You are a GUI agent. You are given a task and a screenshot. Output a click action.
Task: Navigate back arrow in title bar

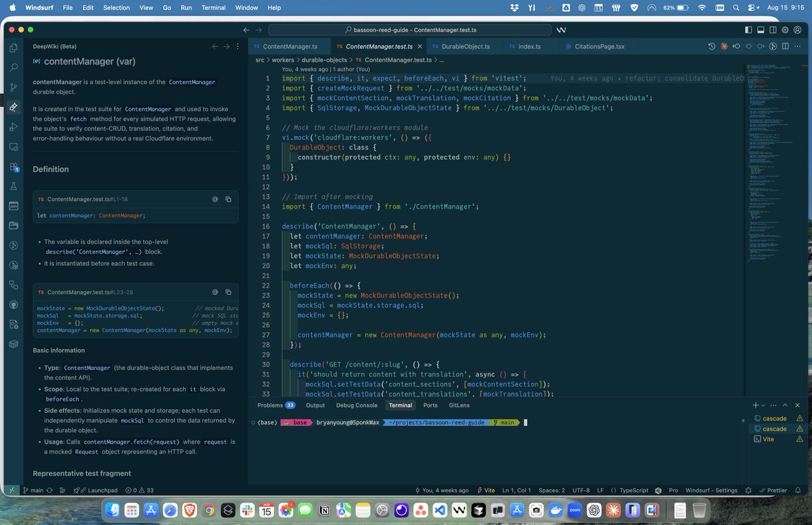(x=248, y=30)
